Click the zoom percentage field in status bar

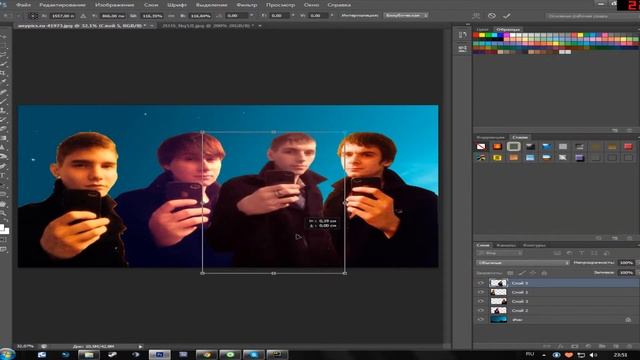25,347
